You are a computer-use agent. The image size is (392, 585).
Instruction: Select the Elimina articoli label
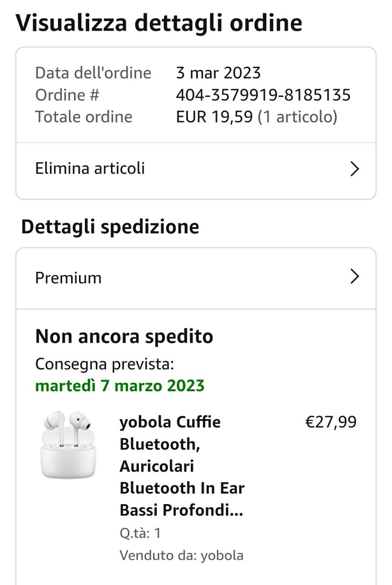click(x=90, y=169)
